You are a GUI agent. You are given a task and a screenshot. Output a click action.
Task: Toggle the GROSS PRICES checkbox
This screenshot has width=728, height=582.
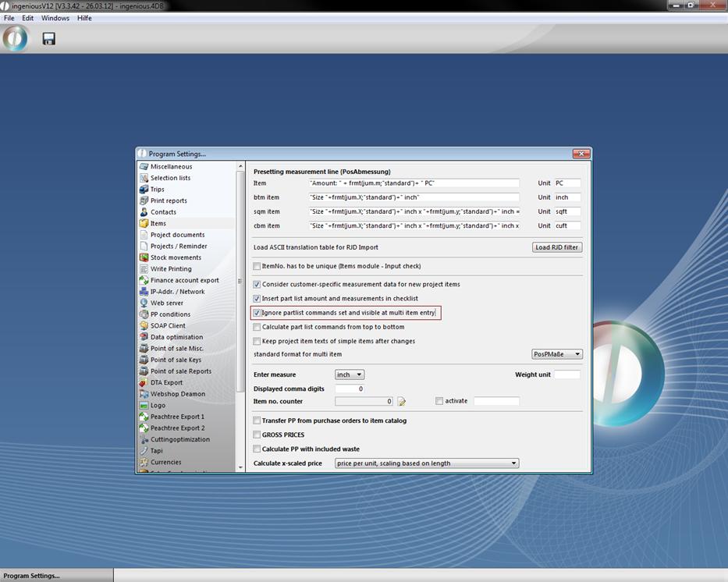(257, 435)
